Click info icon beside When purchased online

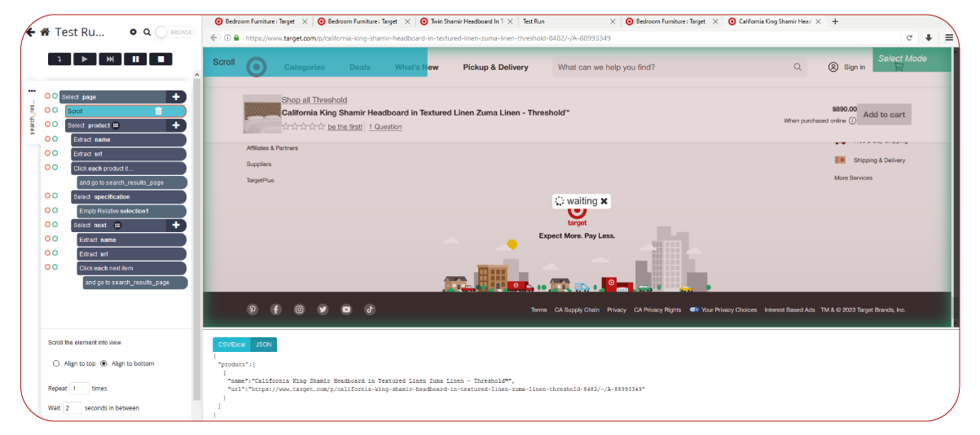(x=852, y=121)
